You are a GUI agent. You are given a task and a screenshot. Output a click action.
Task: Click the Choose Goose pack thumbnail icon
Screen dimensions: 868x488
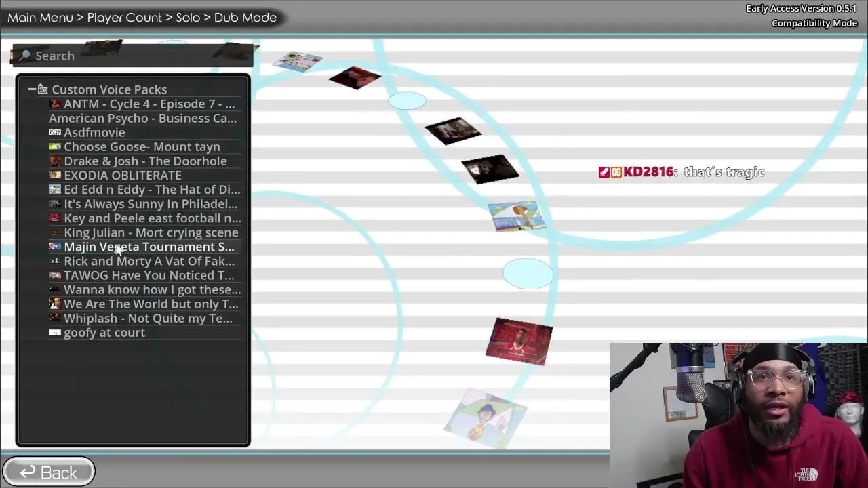point(55,146)
